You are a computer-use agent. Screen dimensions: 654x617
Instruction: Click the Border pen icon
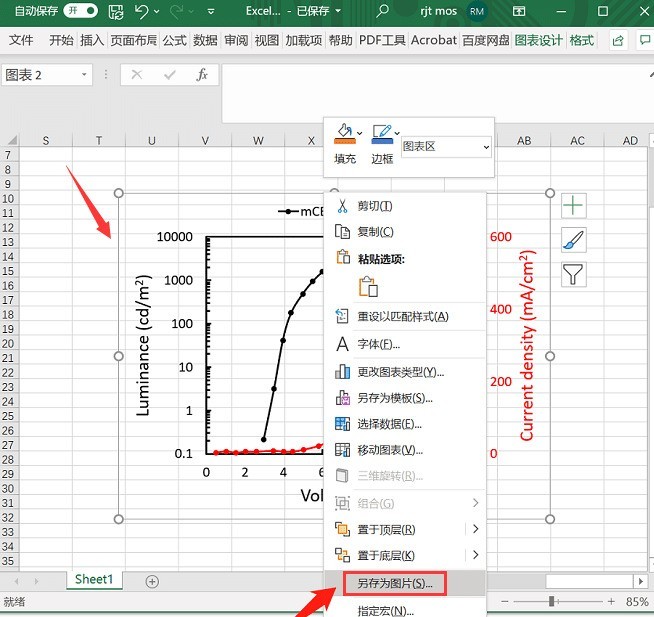tap(381, 134)
